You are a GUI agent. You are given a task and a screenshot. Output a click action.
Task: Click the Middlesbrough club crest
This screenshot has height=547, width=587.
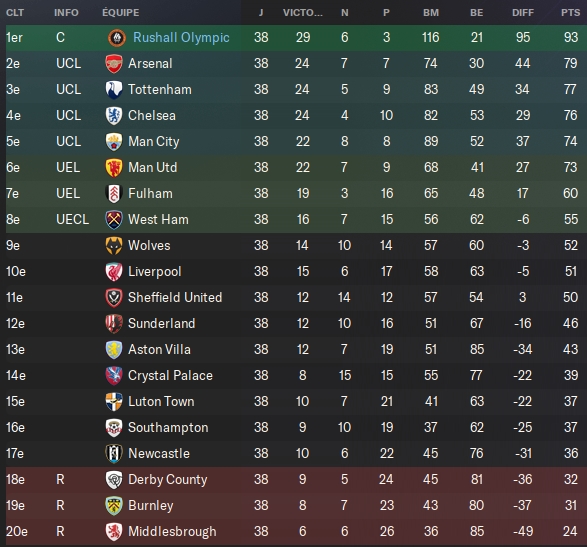pos(114,532)
